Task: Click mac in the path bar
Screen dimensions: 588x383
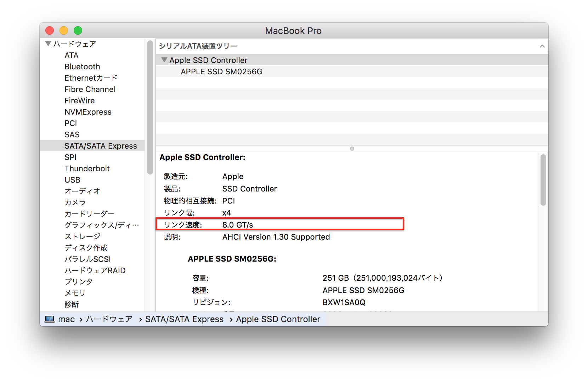Action: [x=67, y=319]
